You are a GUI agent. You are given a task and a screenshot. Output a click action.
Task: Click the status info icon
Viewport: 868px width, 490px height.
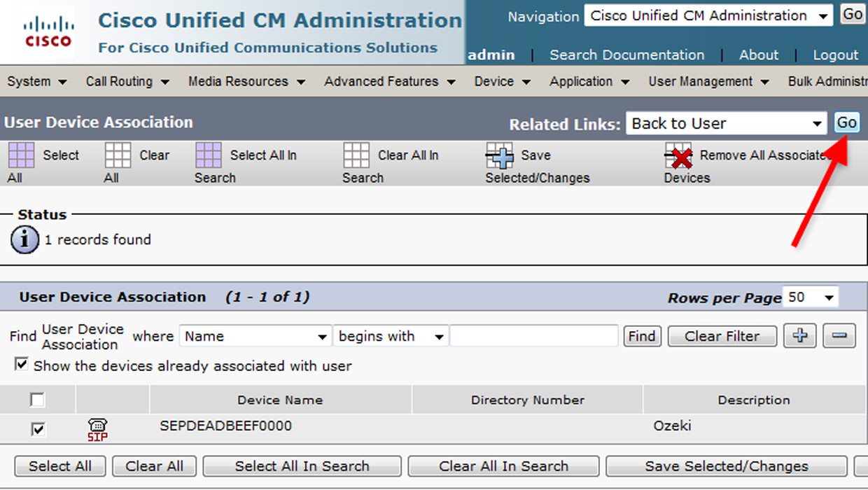[25, 240]
